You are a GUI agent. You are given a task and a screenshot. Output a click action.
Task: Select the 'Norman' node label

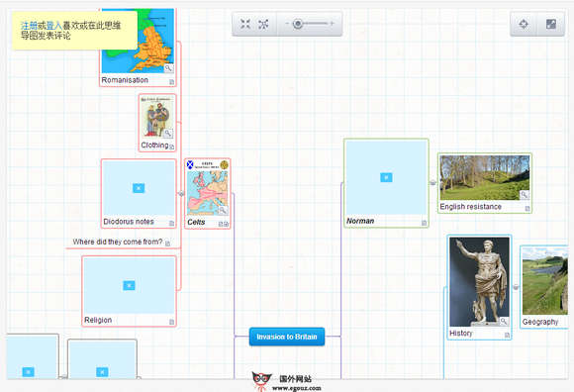[x=360, y=221]
